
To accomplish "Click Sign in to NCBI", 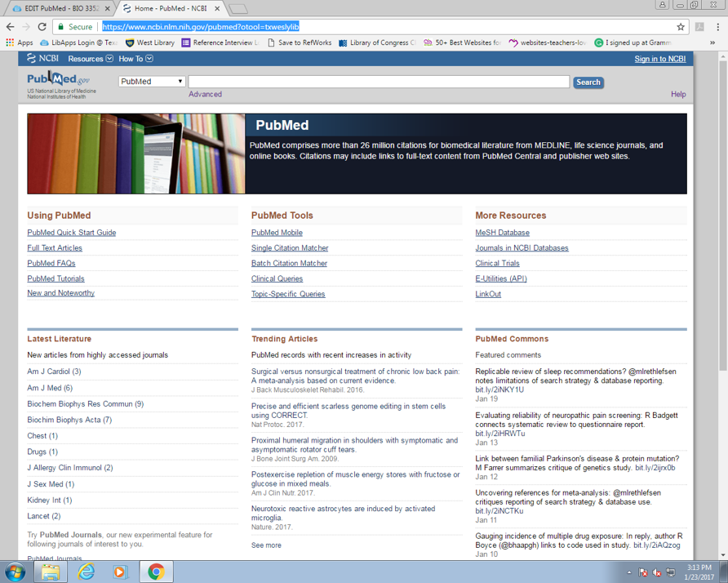I will coord(659,59).
